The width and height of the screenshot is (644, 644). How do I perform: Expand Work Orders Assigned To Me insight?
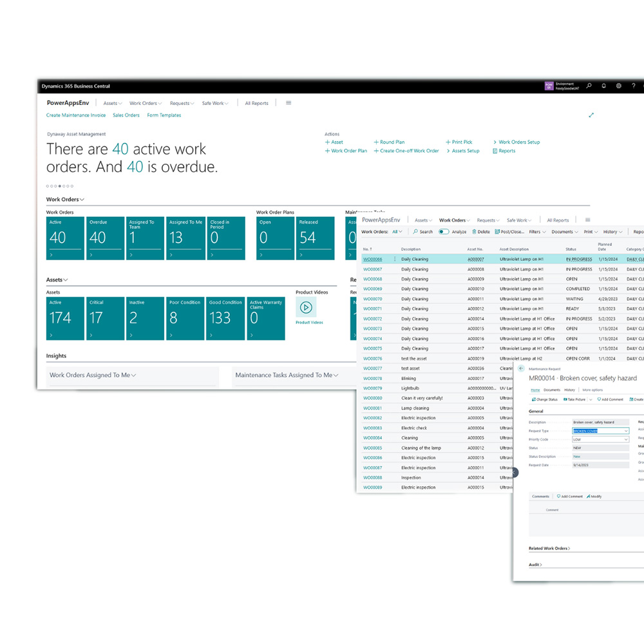[93, 375]
